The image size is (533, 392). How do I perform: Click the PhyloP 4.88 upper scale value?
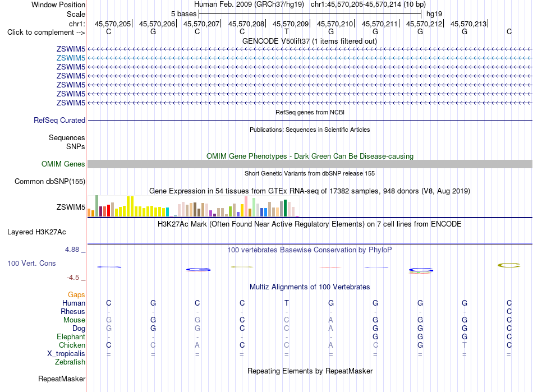(72, 250)
